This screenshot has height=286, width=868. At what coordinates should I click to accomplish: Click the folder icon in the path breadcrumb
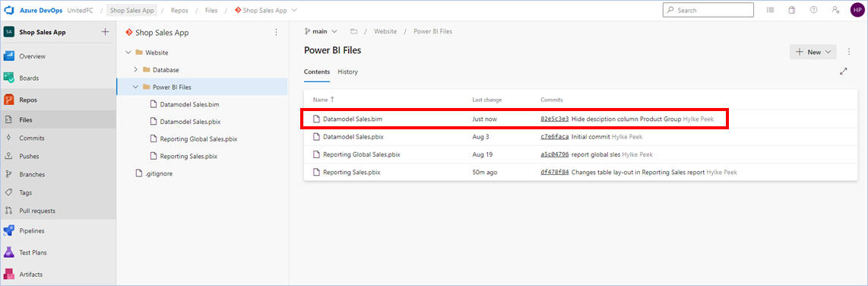(x=353, y=32)
